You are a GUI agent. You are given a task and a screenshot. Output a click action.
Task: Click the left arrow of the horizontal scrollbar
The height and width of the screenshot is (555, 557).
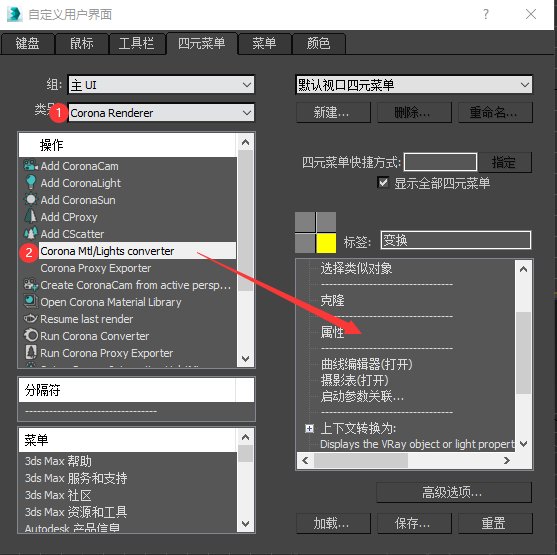[x=305, y=460]
